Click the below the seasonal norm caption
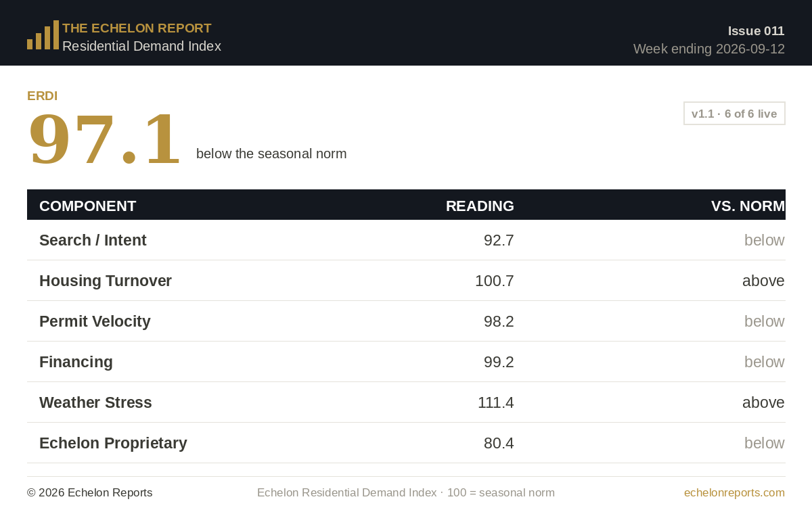 [x=271, y=154]
